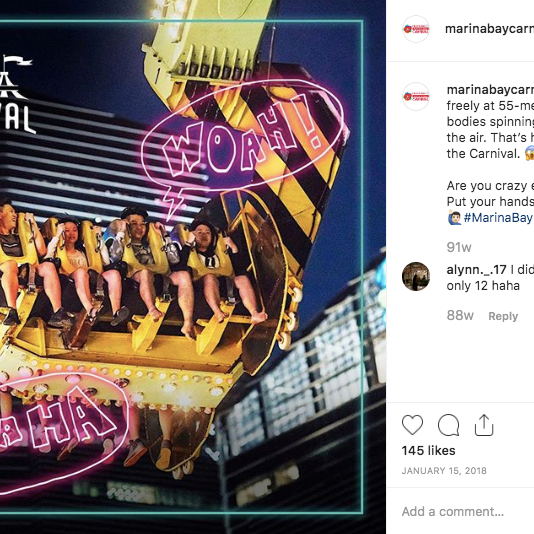
Task: Open the 91w caption timestamp
Action: coord(459,247)
